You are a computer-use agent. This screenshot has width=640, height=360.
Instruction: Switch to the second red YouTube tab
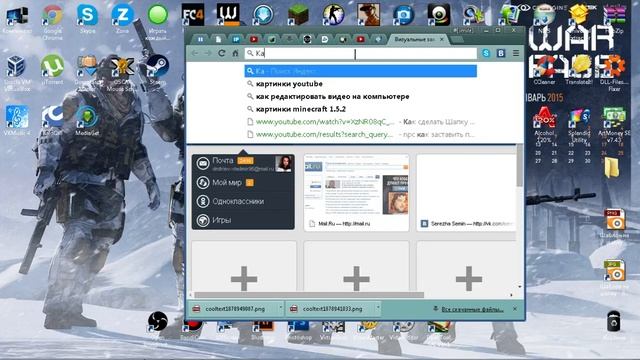(360, 39)
